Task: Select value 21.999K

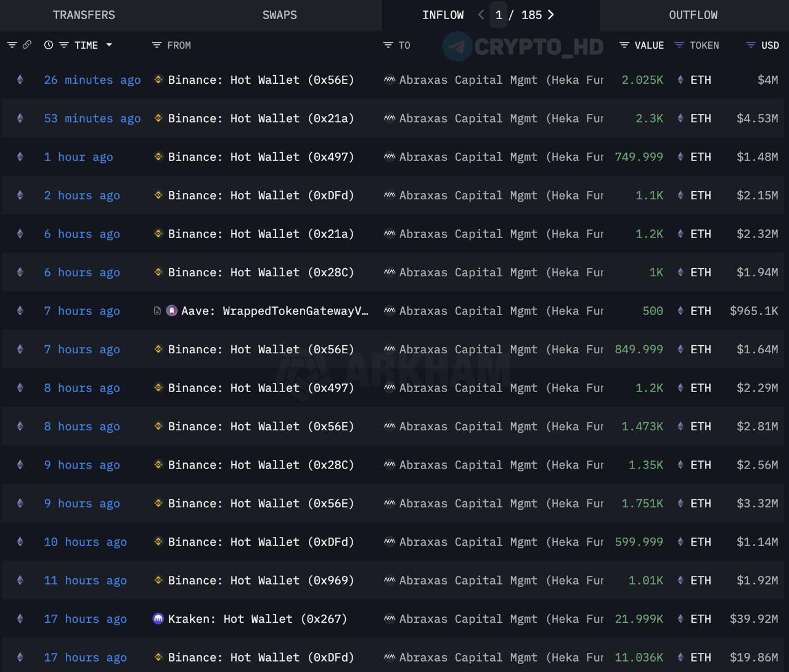Action: click(x=639, y=619)
